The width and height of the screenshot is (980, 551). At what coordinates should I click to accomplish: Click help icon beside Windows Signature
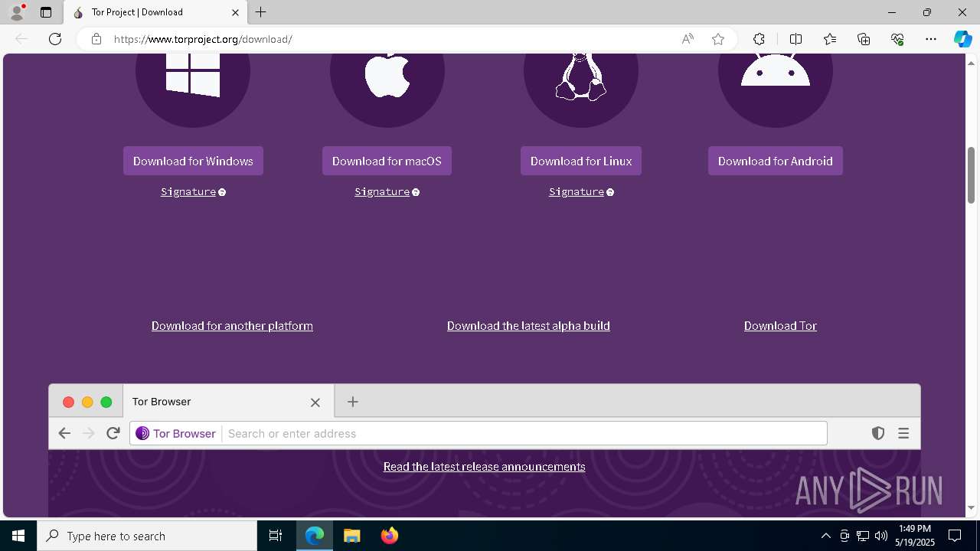(x=222, y=192)
